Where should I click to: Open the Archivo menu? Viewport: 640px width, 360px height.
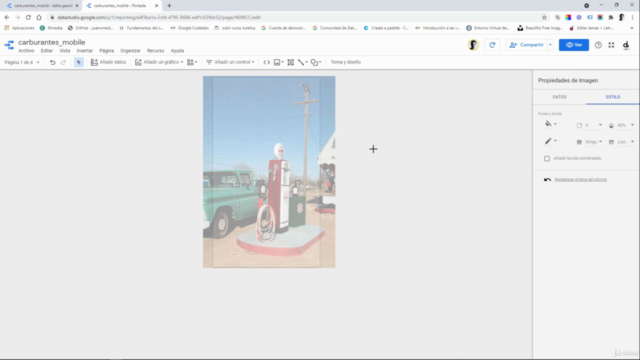click(26, 51)
